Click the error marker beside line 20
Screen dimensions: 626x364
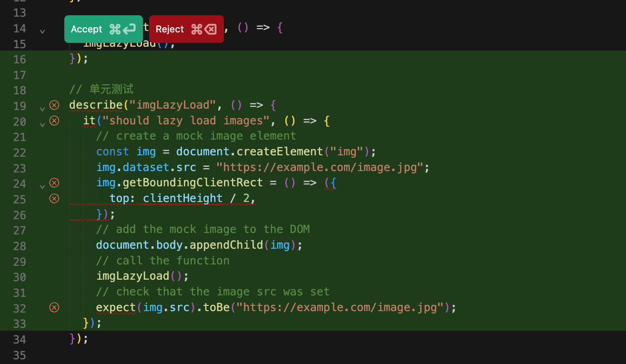coord(54,121)
